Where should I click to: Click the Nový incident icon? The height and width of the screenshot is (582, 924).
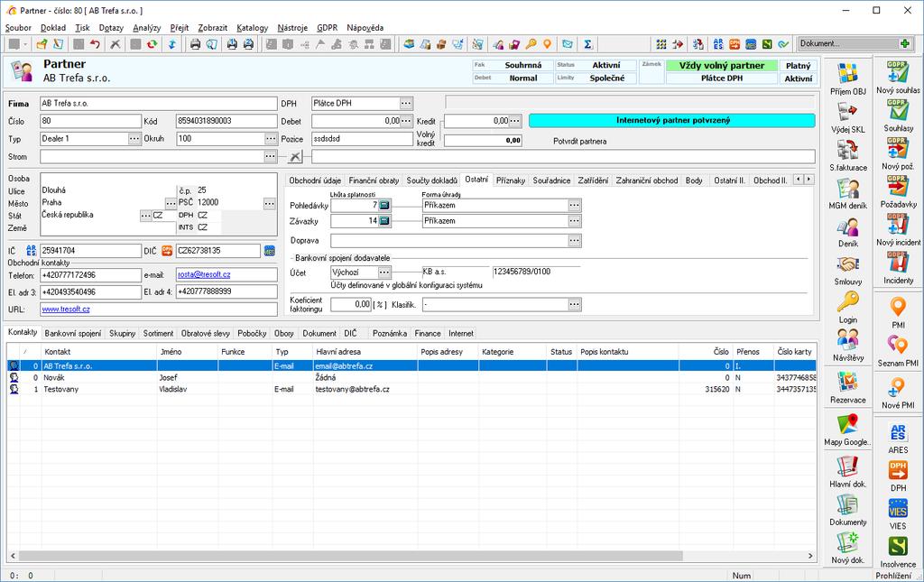click(898, 229)
